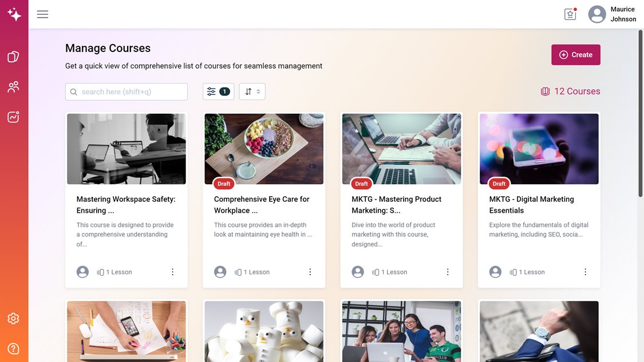
Task: Click MKTG - Mastering Product Marketing title
Action: pyautogui.click(x=396, y=205)
